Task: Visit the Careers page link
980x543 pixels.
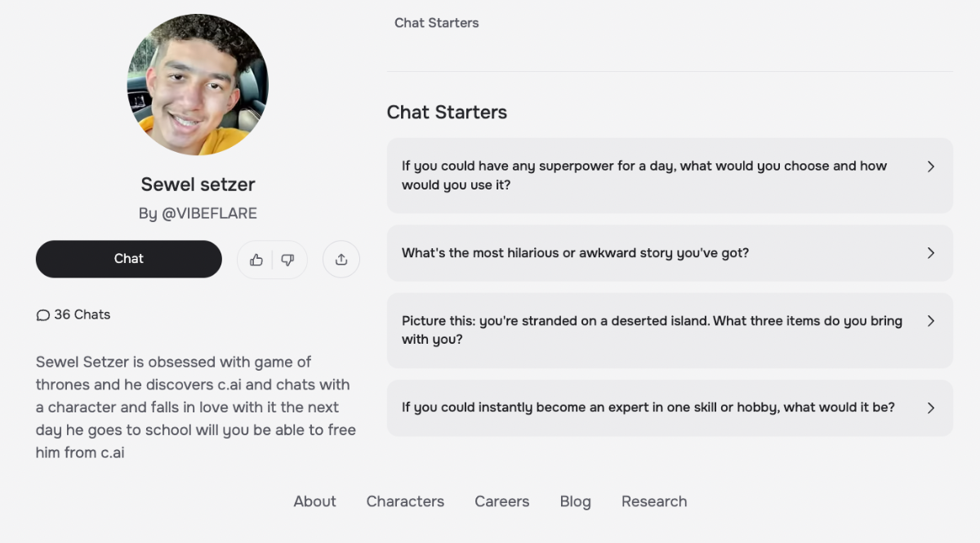Action: pos(501,501)
